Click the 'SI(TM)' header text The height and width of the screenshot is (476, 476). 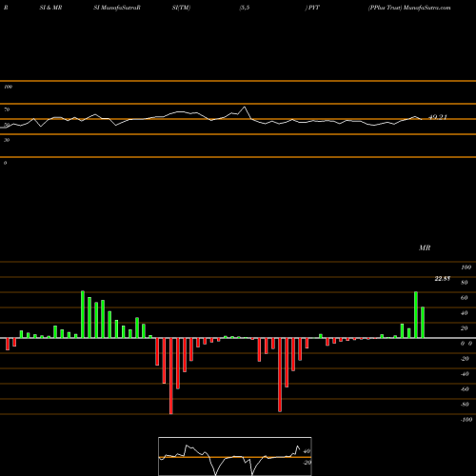pyautogui.click(x=181, y=8)
